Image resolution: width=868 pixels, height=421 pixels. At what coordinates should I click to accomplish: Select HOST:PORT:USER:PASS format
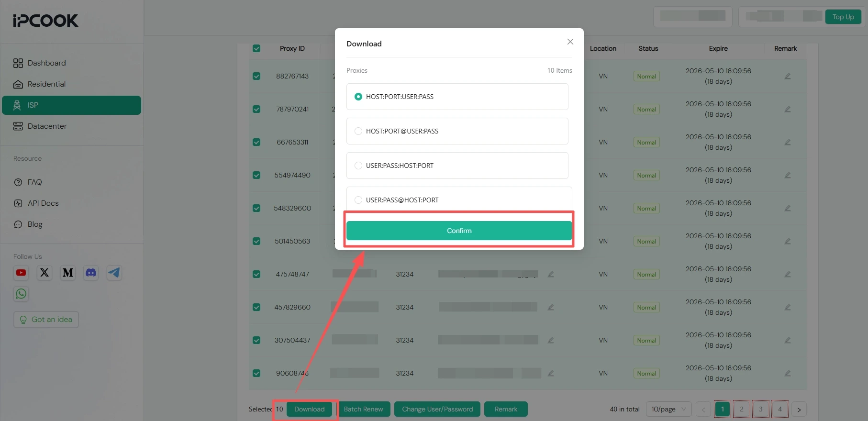click(x=457, y=97)
